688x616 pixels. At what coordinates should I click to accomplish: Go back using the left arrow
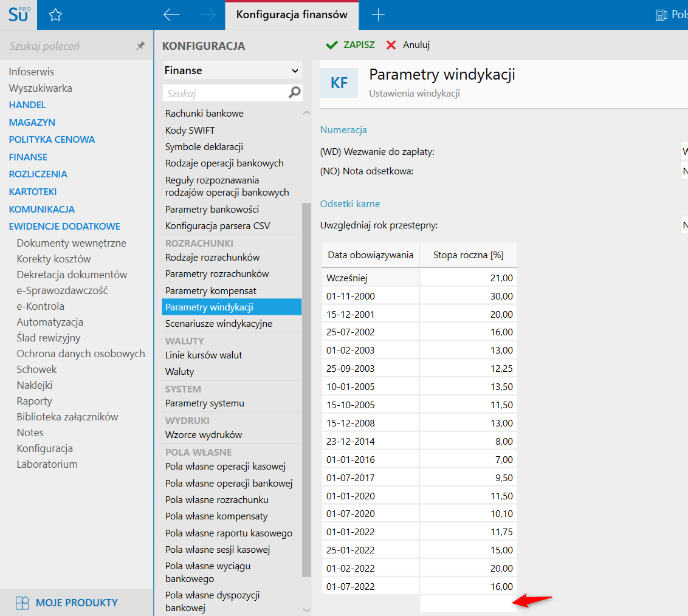[x=171, y=15]
